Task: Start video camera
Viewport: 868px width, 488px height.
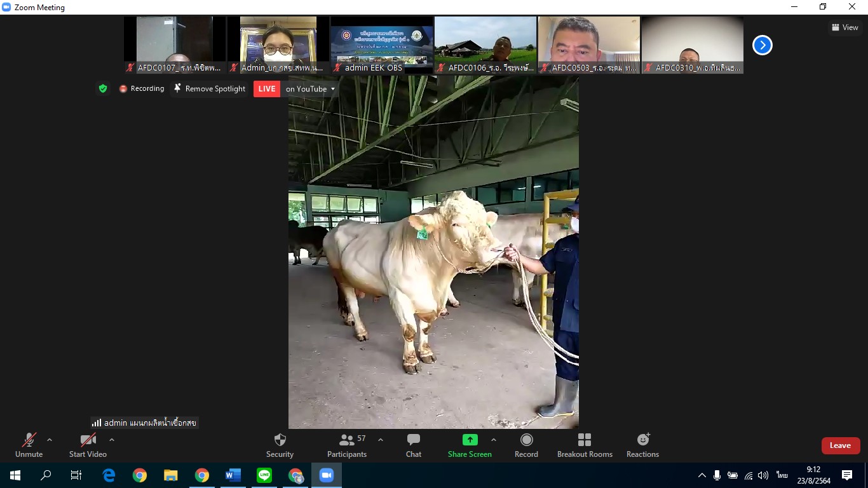Action: click(x=88, y=445)
